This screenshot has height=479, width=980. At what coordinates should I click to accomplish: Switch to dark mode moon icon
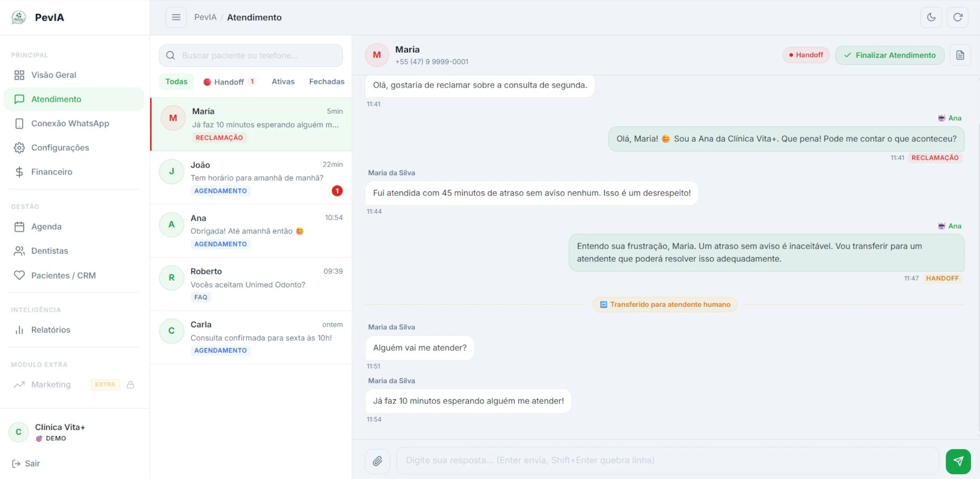[931, 17]
